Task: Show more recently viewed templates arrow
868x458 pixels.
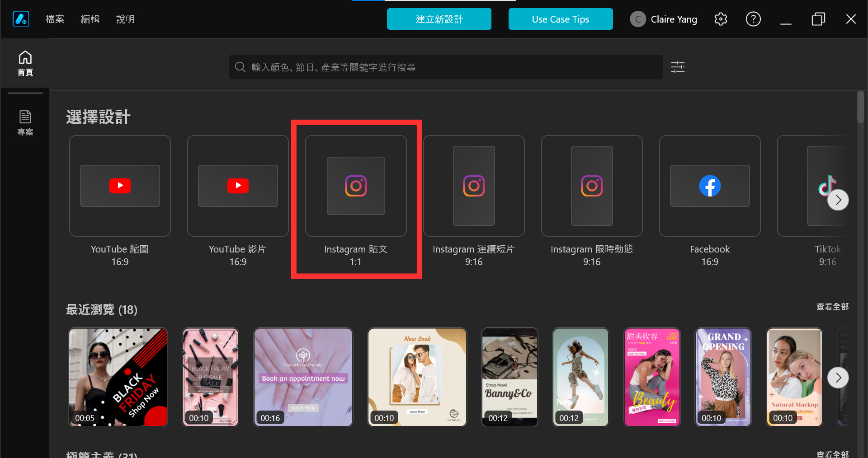Action: pos(838,378)
